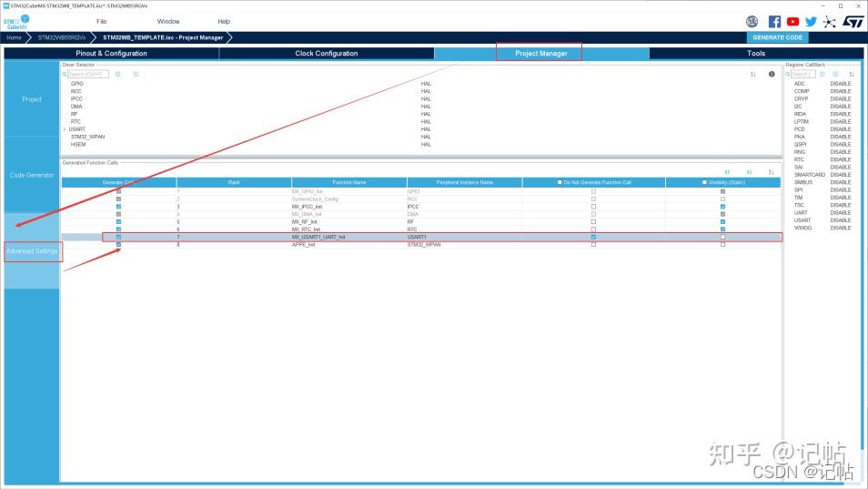Toggle Generate Code for MX_IPCC_Init
The image size is (868, 489).
[x=118, y=207]
